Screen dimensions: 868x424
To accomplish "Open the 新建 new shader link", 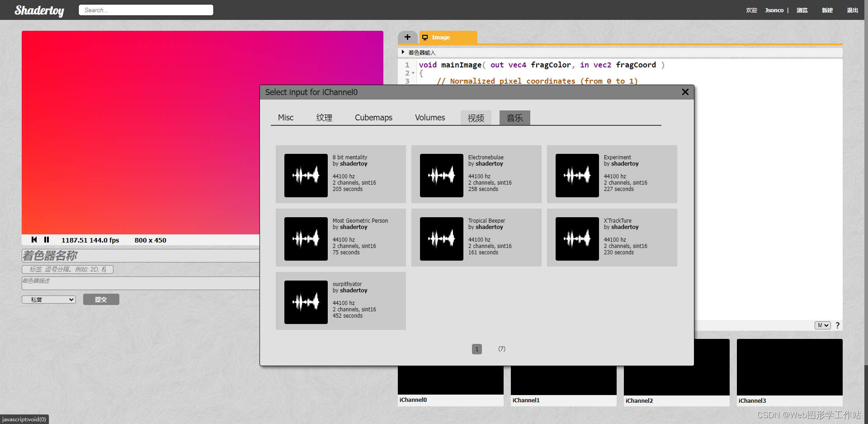I will [827, 10].
